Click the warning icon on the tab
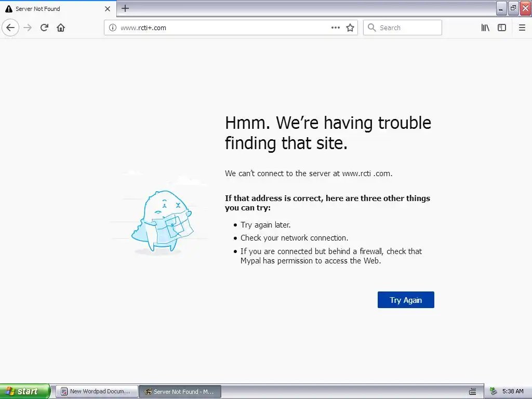Screen dimensions: 532x399 [x=9, y=9]
